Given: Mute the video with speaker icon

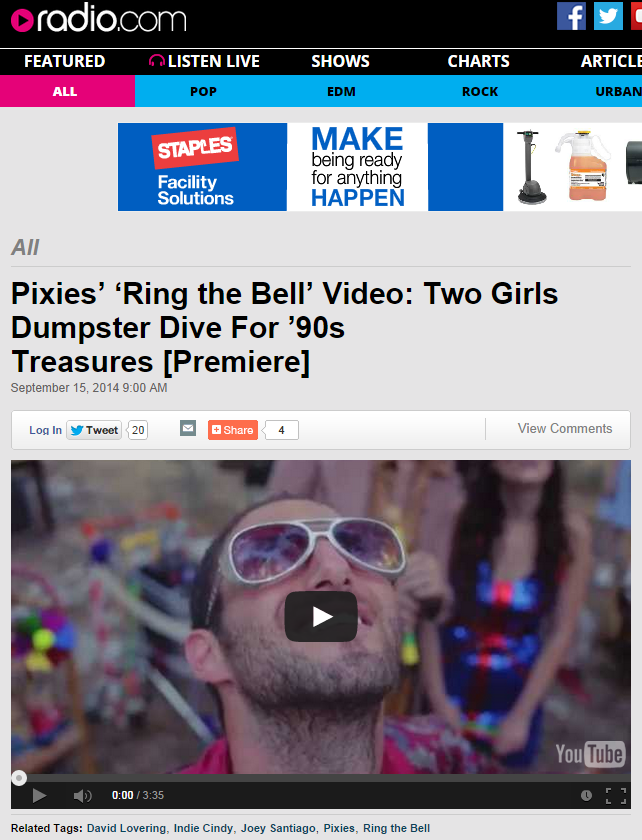Looking at the screenshot, I should click(x=83, y=796).
